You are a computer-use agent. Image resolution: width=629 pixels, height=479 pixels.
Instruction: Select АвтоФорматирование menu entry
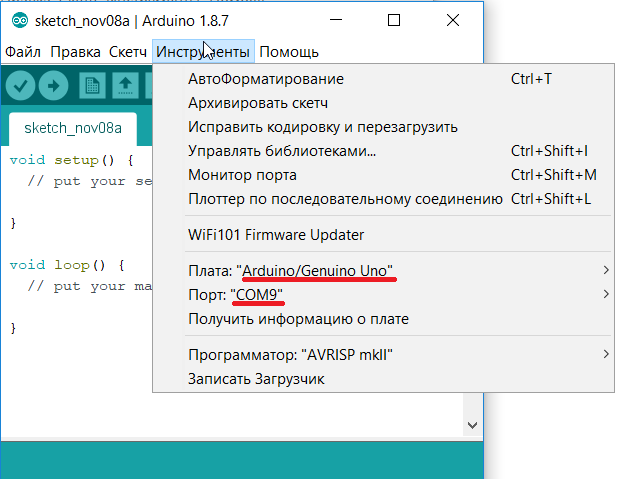click(383, 79)
